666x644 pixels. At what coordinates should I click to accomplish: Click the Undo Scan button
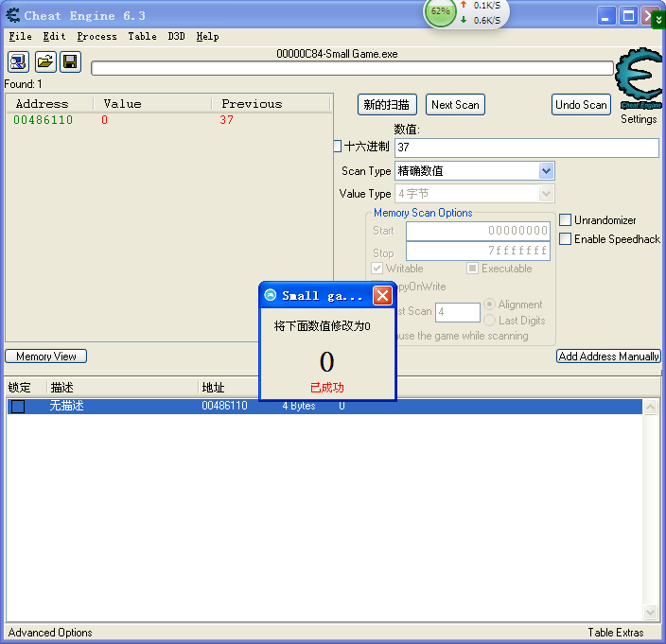[581, 104]
